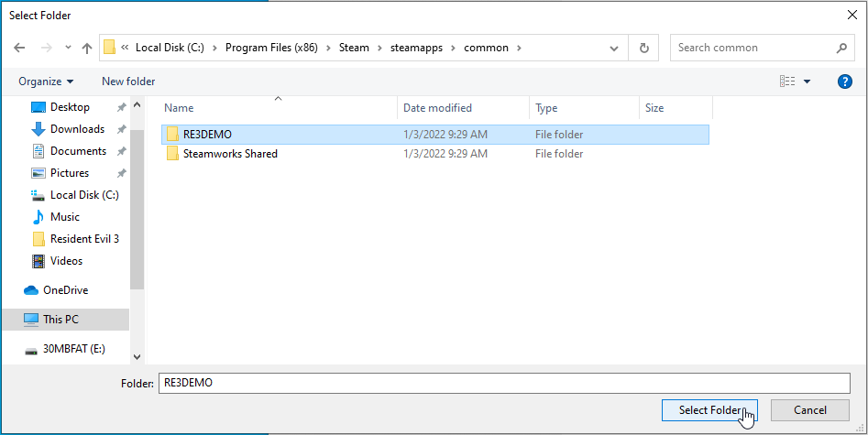Create a New folder

pyautogui.click(x=128, y=82)
